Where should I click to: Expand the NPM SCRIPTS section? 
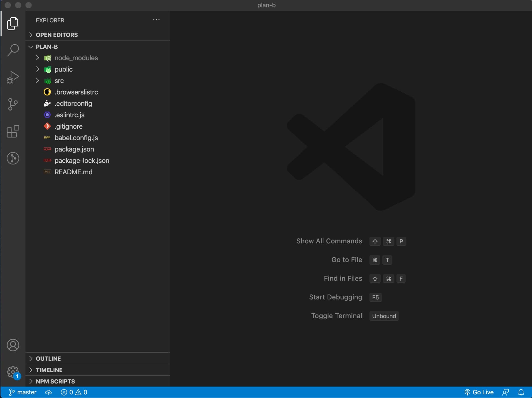point(55,381)
